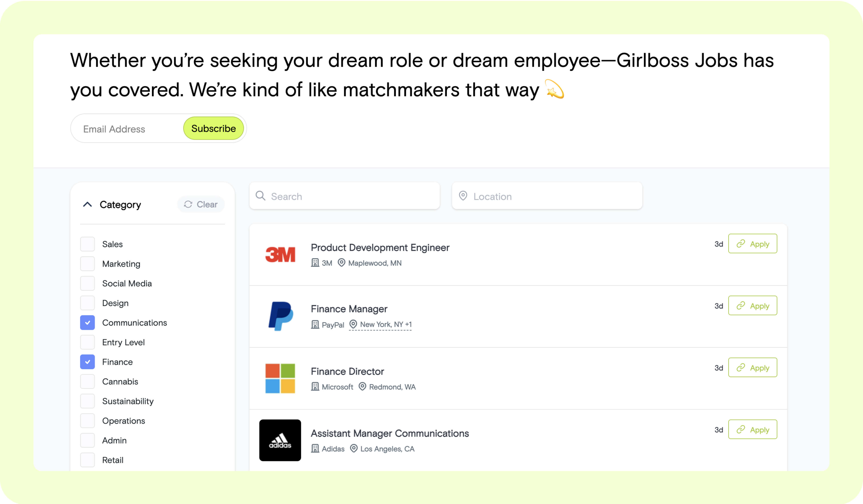The width and height of the screenshot is (863, 504).
Task: Click the Microsoft logo icon
Action: tap(280, 378)
